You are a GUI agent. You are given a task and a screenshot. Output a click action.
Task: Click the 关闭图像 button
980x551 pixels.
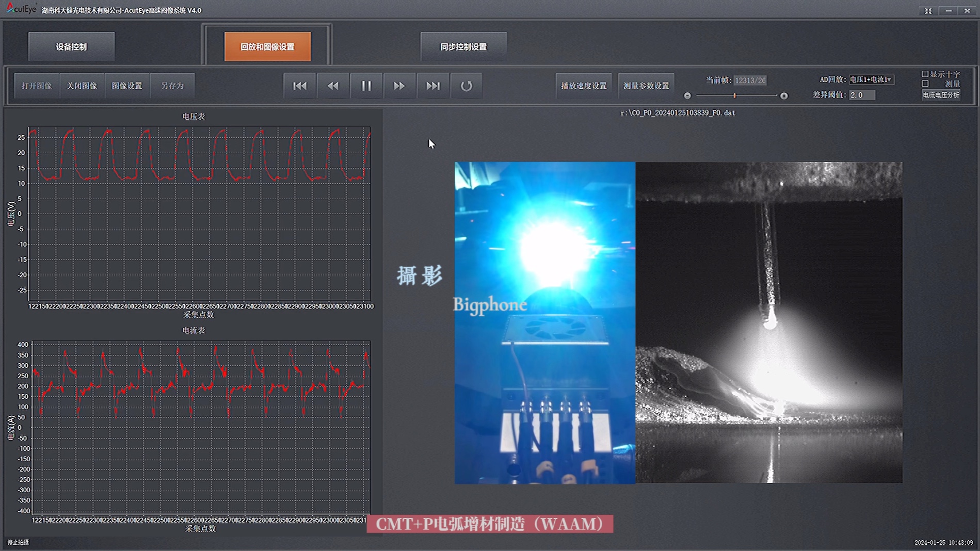[82, 86]
